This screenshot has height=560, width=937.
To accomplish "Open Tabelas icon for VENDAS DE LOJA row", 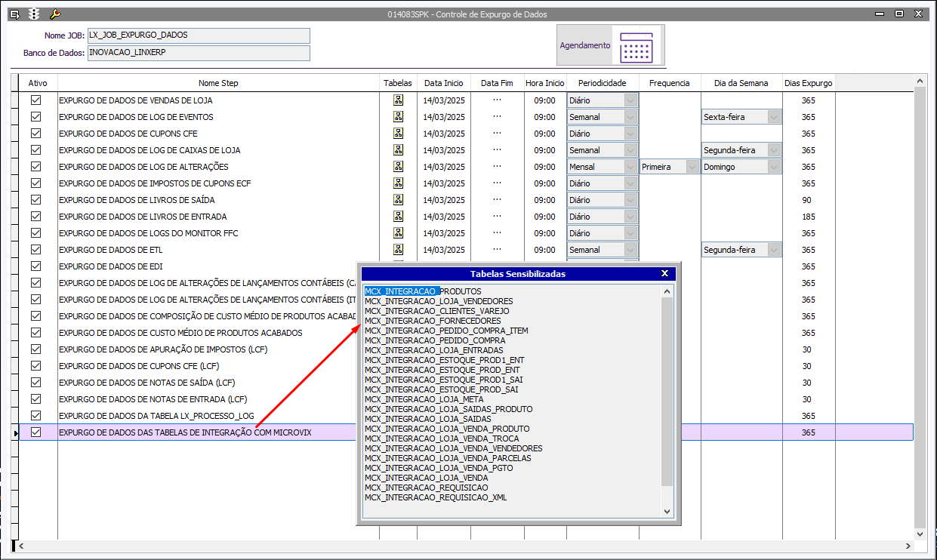I will tap(398, 100).
